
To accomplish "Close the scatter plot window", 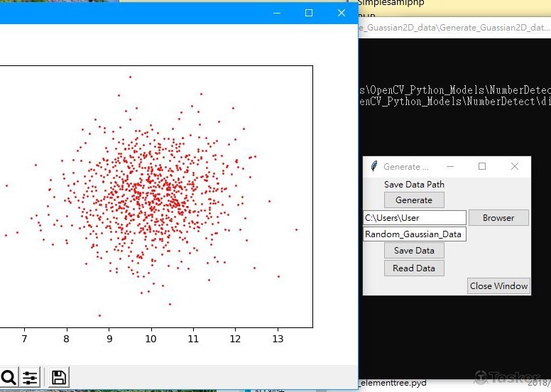I will pos(342,13).
